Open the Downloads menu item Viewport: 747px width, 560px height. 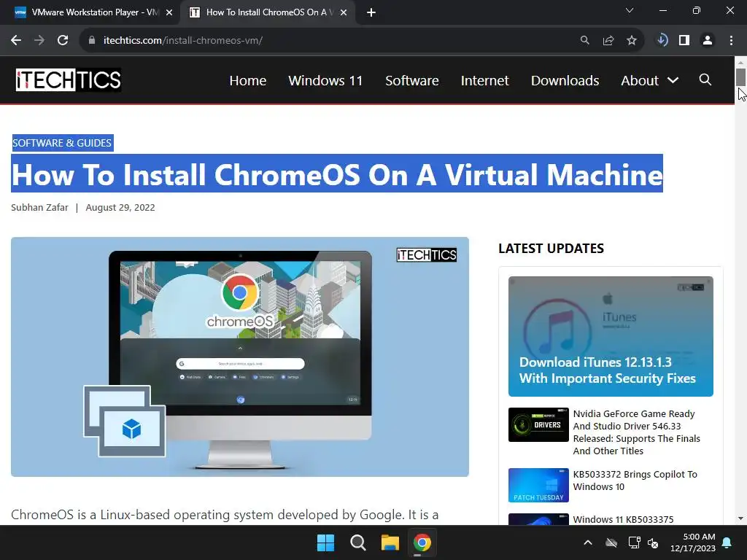(x=565, y=80)
